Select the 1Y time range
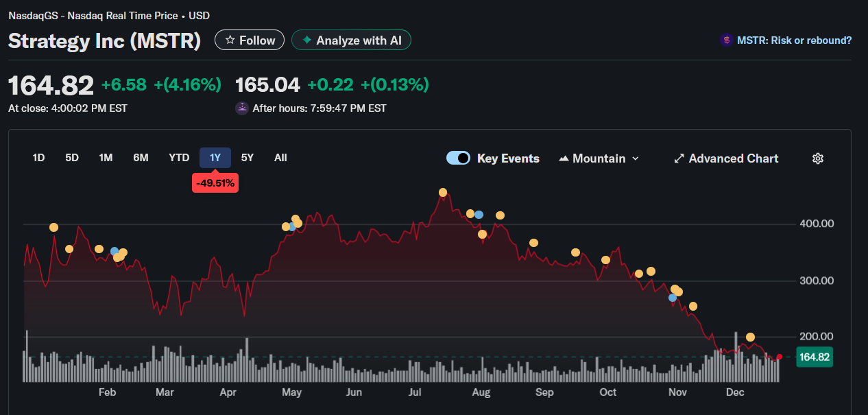The width and height of the screenshot is (868, 415). (215, 158)
